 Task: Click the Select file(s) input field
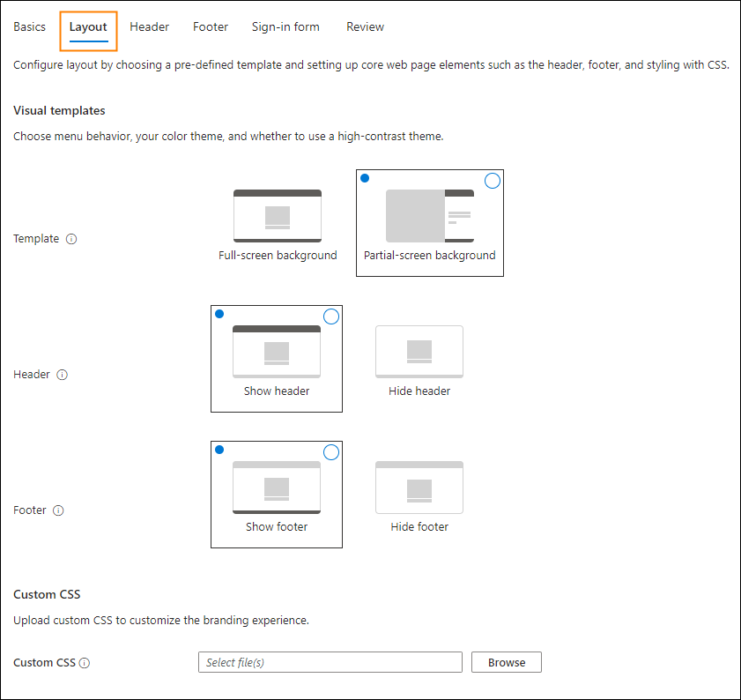click(x=330, y=662)
